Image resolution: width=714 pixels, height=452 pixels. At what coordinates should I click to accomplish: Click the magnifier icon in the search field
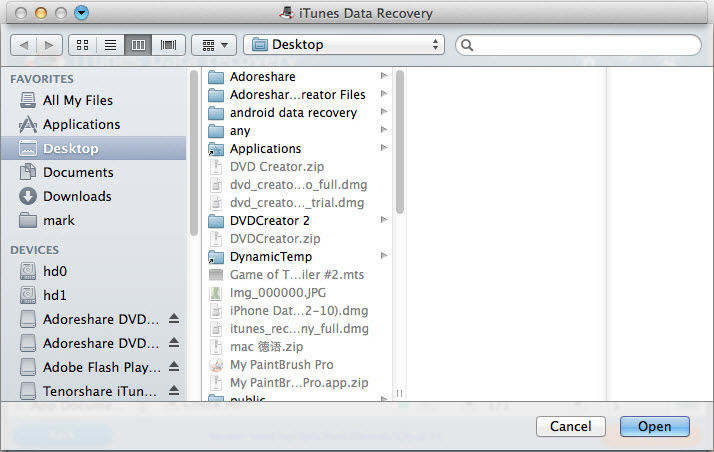[467, 45]
